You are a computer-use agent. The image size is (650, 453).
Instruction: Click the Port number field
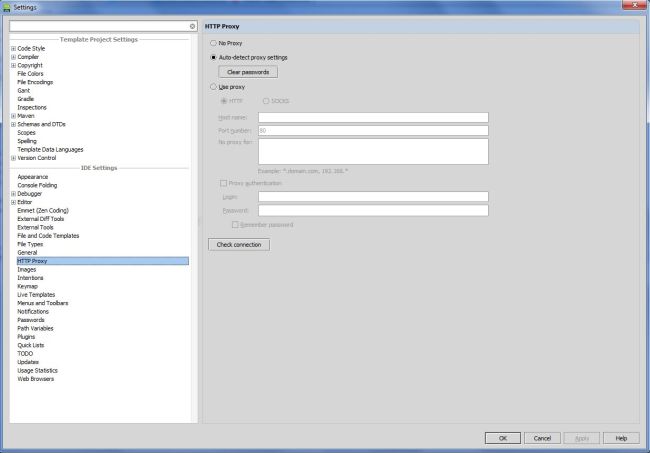(373, 131)
